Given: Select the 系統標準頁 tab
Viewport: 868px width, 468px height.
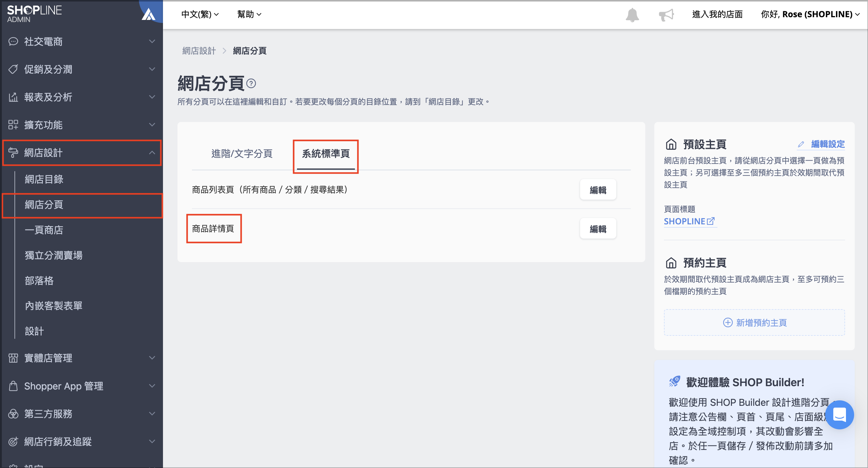Looking at the screenshot, I should (x=325, y=154).
